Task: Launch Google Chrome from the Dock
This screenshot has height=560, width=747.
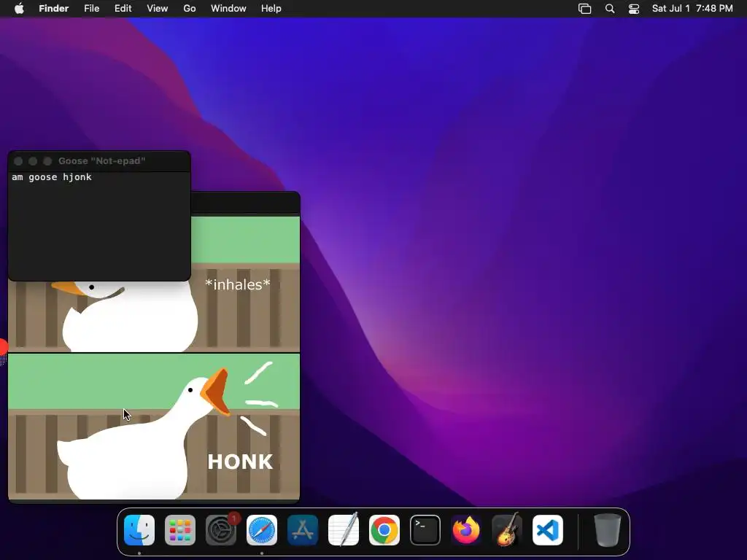Action: click(x=384, y=530)
